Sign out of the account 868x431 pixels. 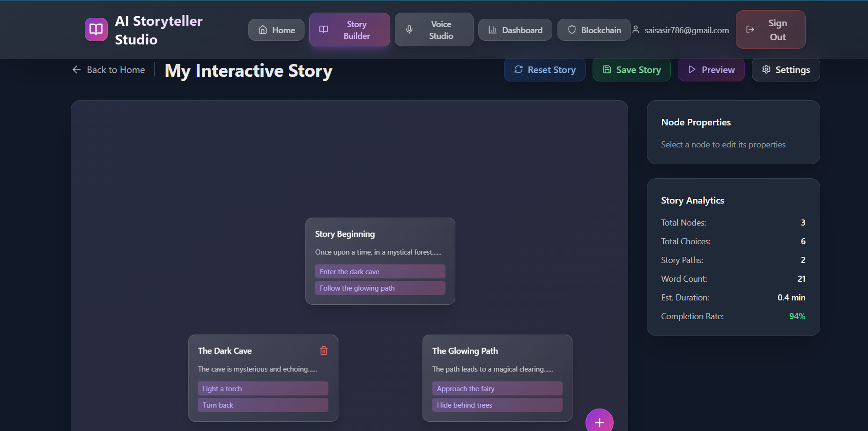[x=771, y=29]
